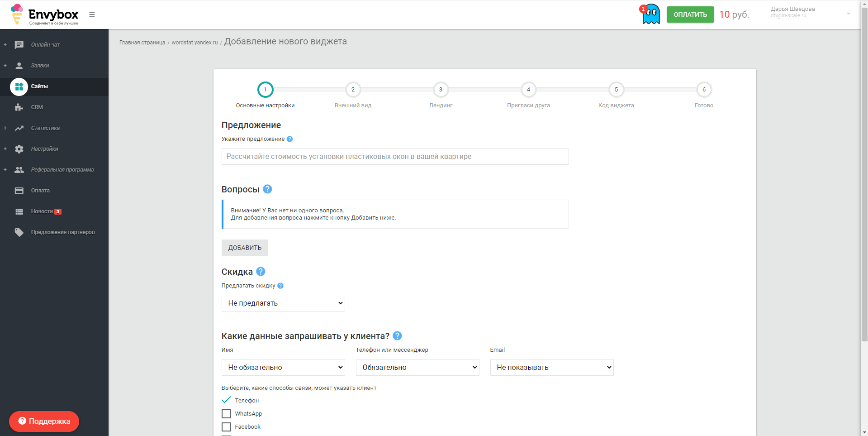Image resolution: width=868 pixels, height=436 pixels.
Task: Click the ОПЛАТИТЬ button
Action: 690,14
